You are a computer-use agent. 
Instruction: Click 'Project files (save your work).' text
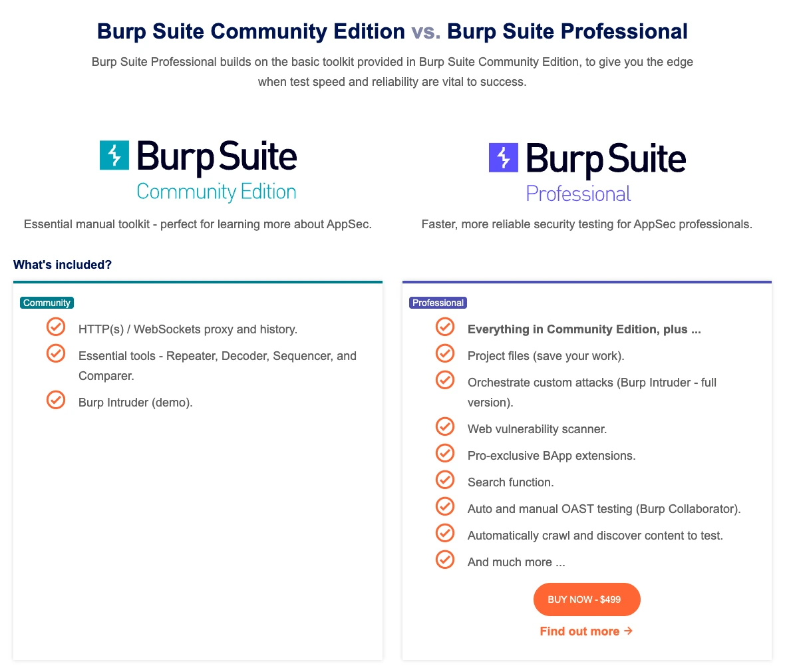point(546,356)
